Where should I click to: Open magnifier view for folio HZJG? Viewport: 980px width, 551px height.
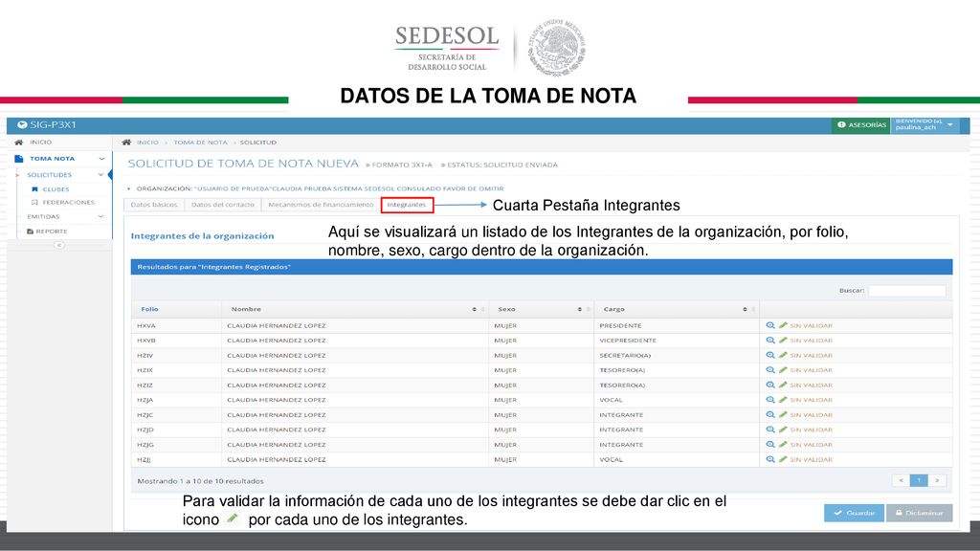(770, 445)
